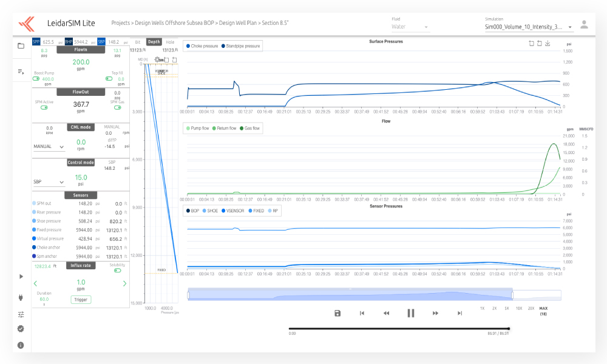Click the plug connection icon in sidebar

21,298
